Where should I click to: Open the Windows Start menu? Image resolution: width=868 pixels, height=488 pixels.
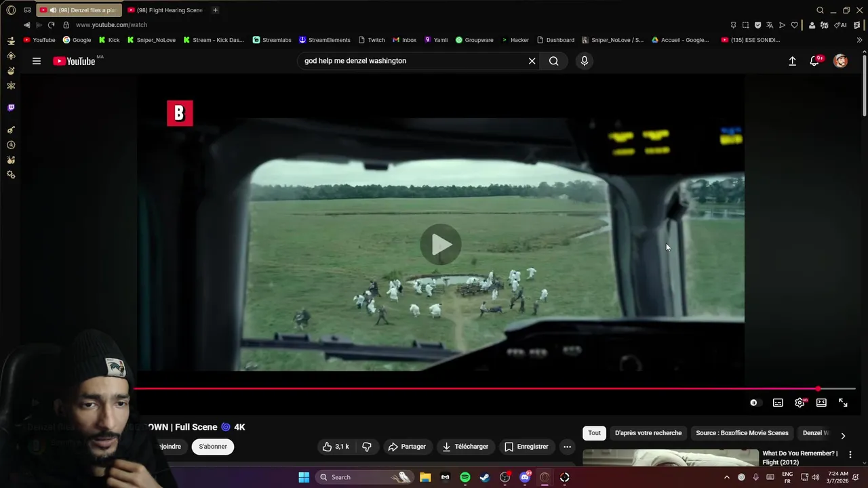click(304, 477)
